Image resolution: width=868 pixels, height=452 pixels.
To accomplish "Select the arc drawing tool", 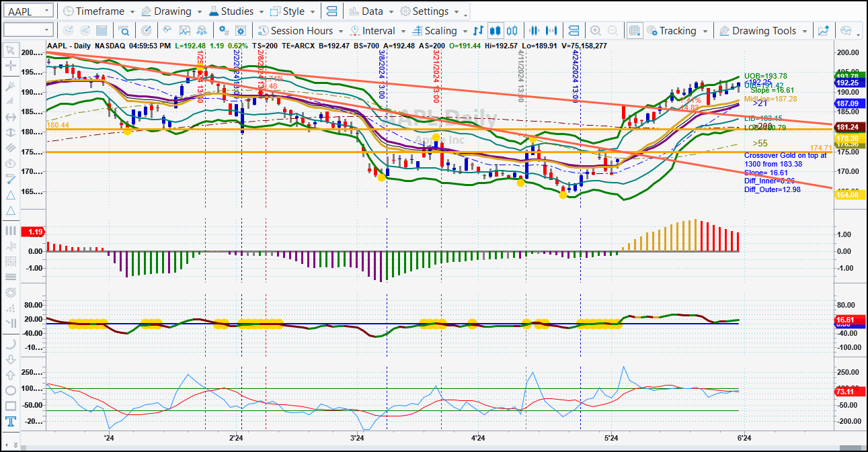I will [x=10, y=344].
